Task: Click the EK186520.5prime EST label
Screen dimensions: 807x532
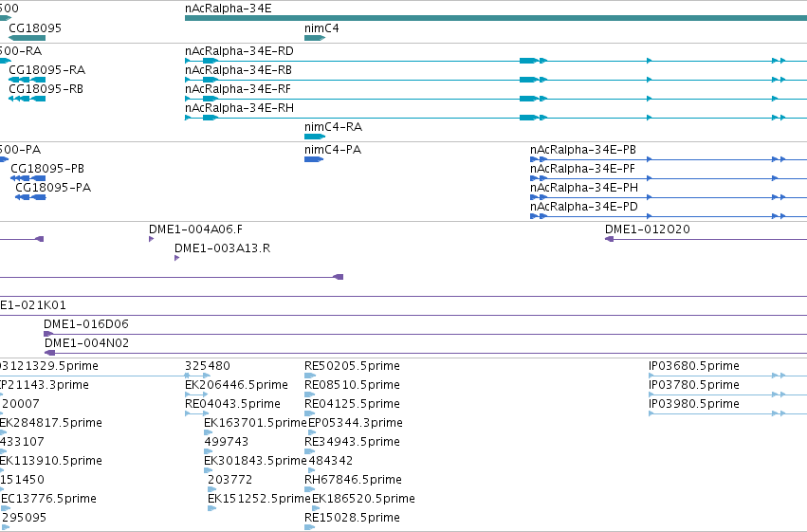Action: pyautogui.click(x=363, y=499)
